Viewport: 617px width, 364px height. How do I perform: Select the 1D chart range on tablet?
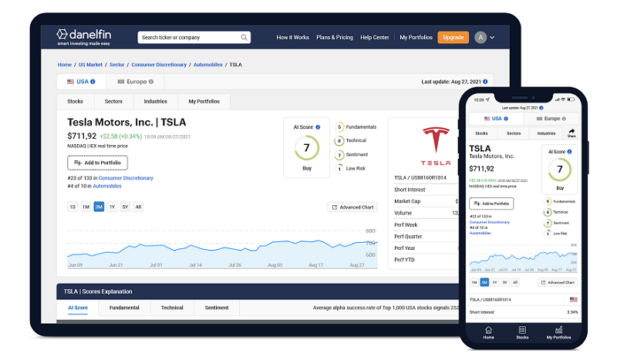[x=72, y=207]
